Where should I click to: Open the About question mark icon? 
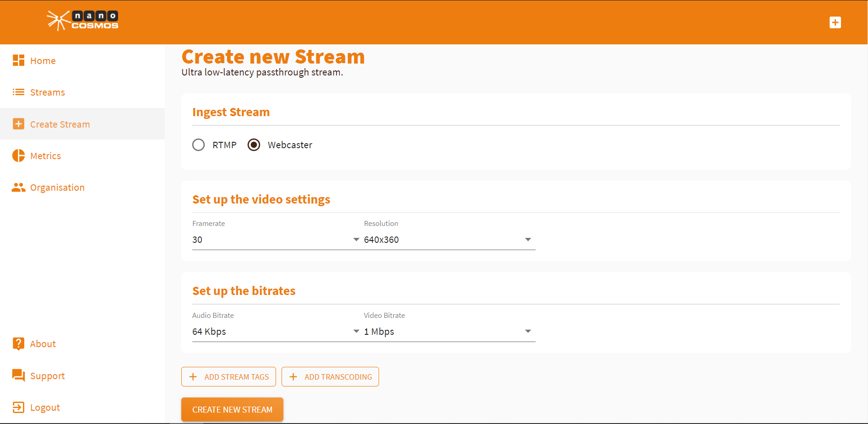click(18, 343)
